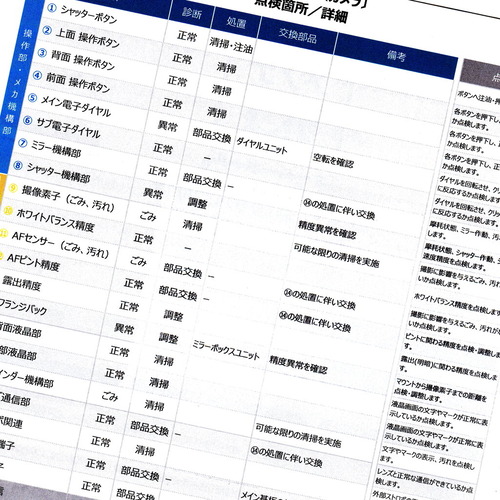Viewport: 500px width, 500px height.
Task: Click 異常 in the メイン電子ダイヤル row
Action: [x=168, y=126]
